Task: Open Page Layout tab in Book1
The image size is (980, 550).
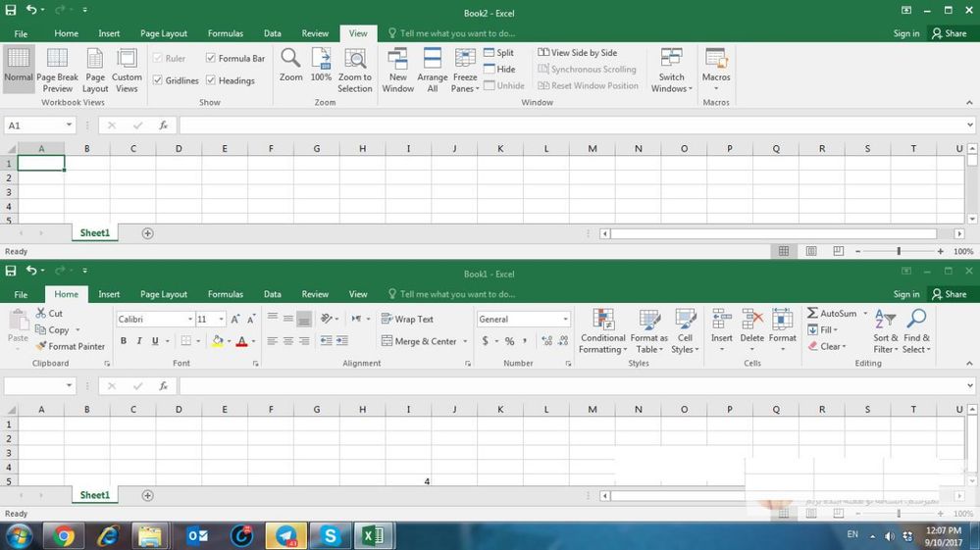Action: [x=164, y=294]
